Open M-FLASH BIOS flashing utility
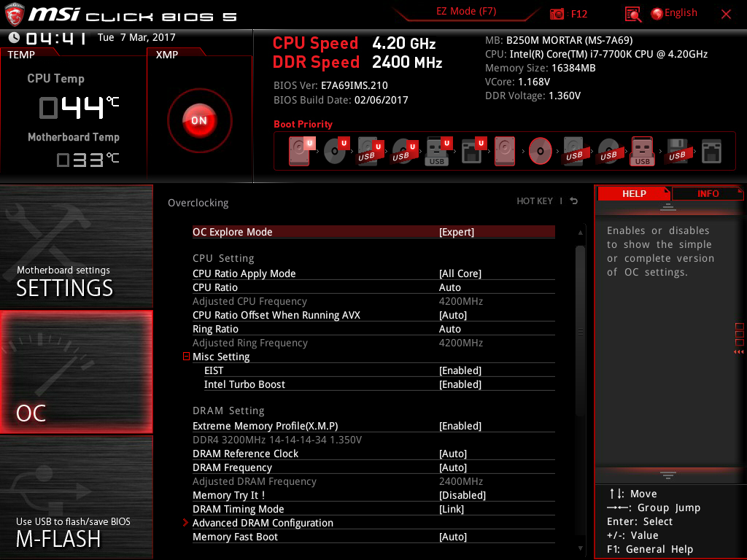Image resolution: width=747 pixels, height=560 pixels. tap(77, 497)
